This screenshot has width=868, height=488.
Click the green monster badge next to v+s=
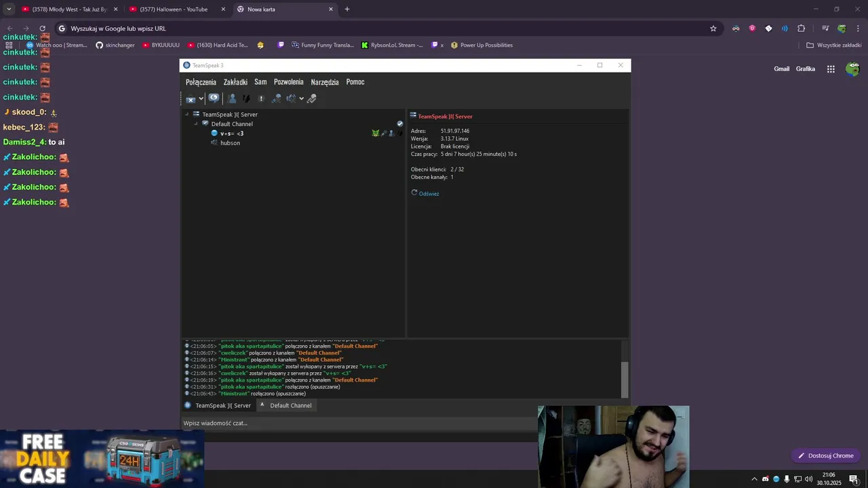point(375,134)
